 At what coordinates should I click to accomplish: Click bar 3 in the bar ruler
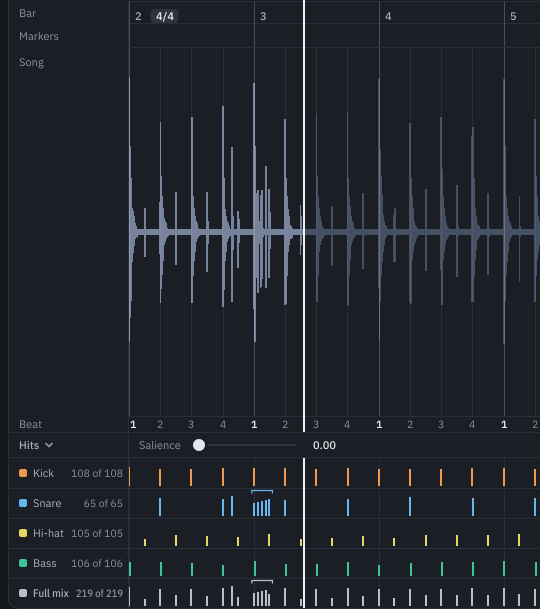(263, 16)
